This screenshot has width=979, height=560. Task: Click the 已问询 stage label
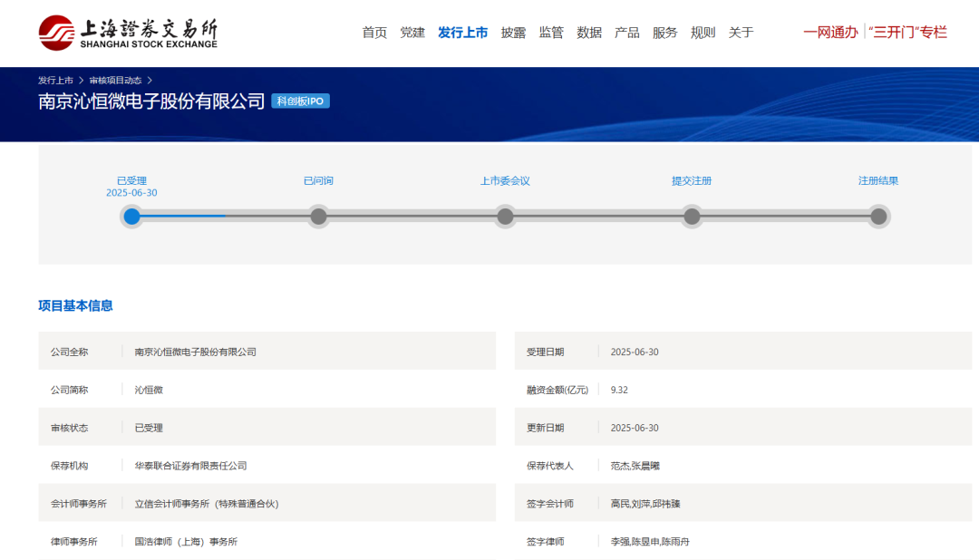tap(318, 181)
